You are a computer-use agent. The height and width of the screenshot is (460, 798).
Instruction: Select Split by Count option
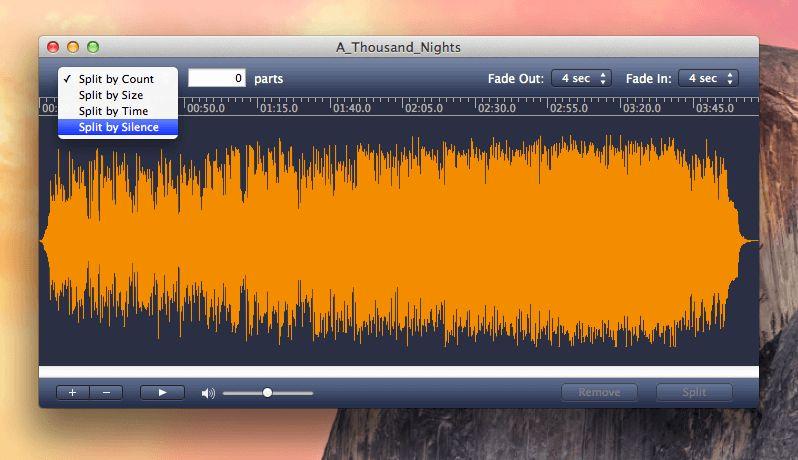pos(116,79)
